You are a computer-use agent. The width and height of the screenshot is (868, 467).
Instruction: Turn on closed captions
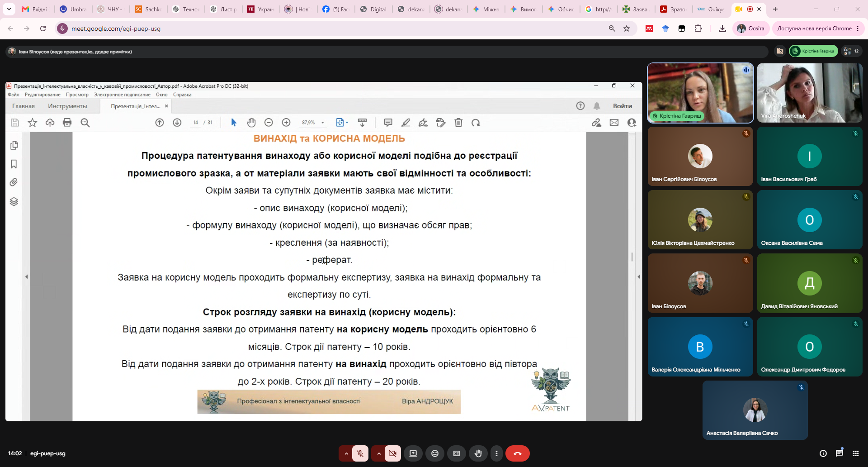tap(457, 453)
